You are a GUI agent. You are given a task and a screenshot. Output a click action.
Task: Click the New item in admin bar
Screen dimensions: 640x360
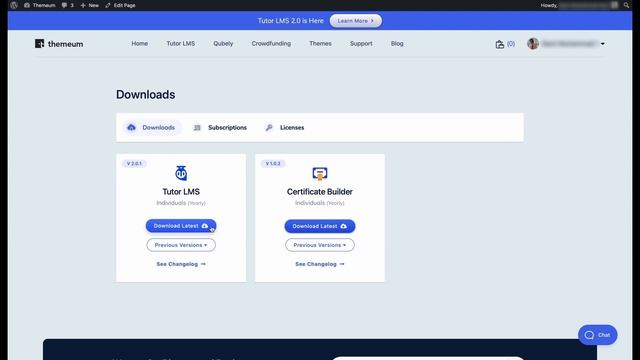click(90, 5)
